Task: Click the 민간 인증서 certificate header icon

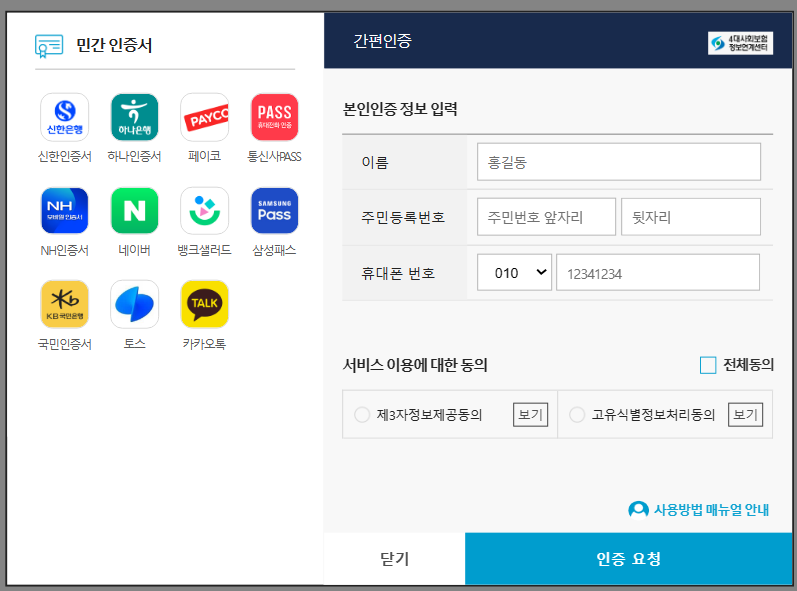Action: 49,46
